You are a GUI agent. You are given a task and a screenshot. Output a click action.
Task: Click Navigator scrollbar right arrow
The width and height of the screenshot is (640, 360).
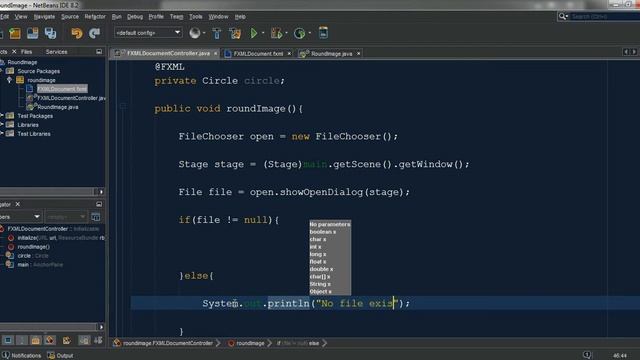101,327
